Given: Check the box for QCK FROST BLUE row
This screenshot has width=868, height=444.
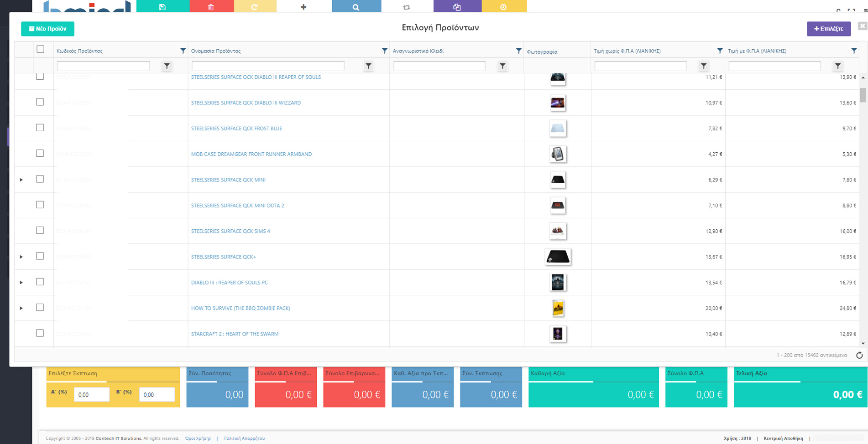Looking at the screenshot, I should pos(40,128).
